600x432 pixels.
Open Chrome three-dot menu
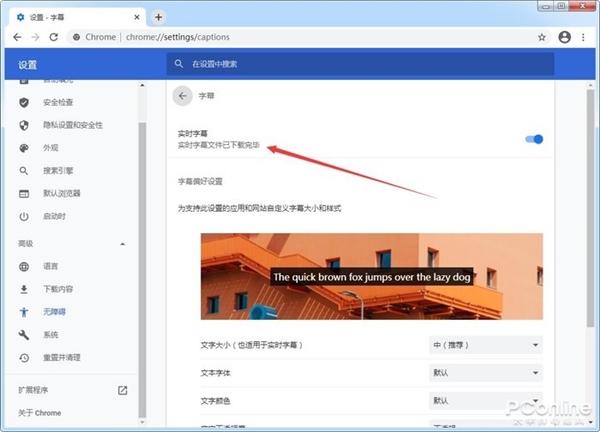[583, 37]
